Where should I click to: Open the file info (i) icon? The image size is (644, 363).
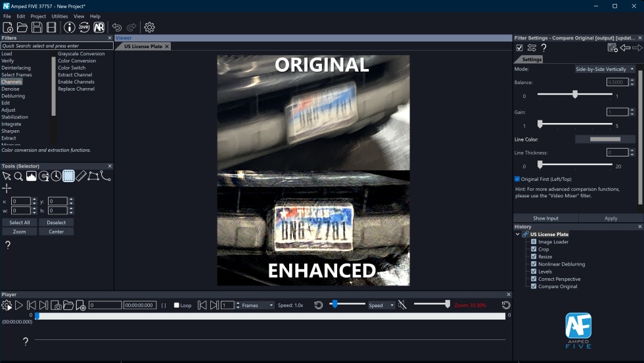(70, 28)
